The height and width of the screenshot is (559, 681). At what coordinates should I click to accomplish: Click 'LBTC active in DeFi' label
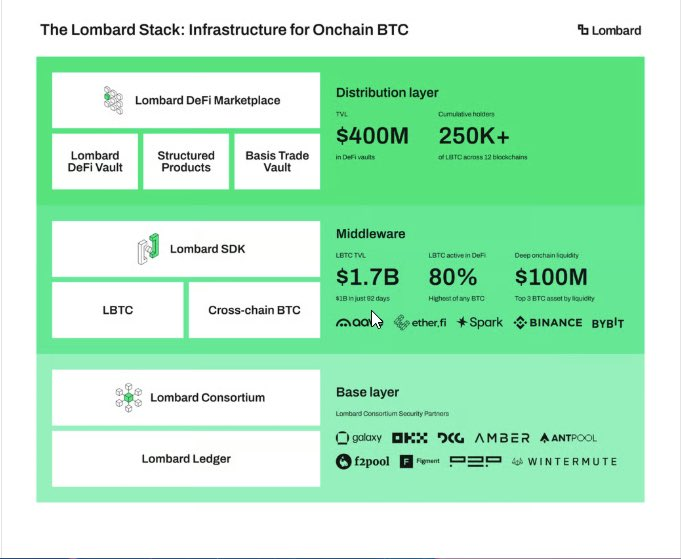(457, 255)
